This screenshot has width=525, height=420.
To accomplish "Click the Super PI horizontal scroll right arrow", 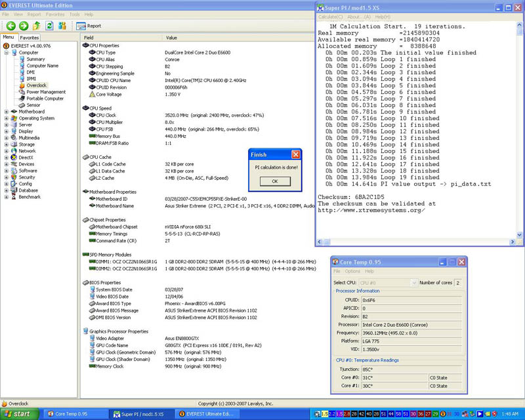I will click(x=513, y=241).
